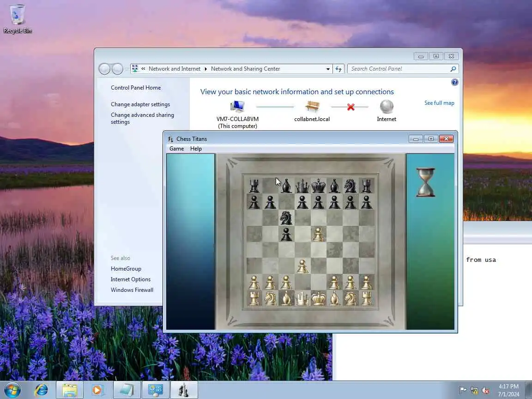
Task: Click the red X connection error icon
Action: click(351, 107)
